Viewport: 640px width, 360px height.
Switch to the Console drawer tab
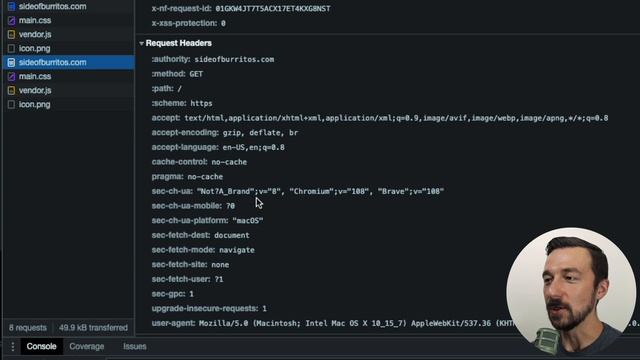click(41, 347)
